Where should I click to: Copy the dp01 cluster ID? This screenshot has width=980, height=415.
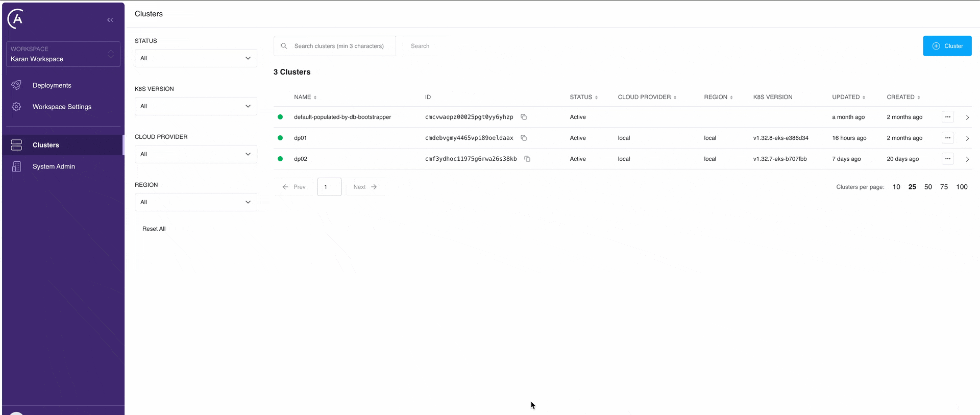[524, 138]
